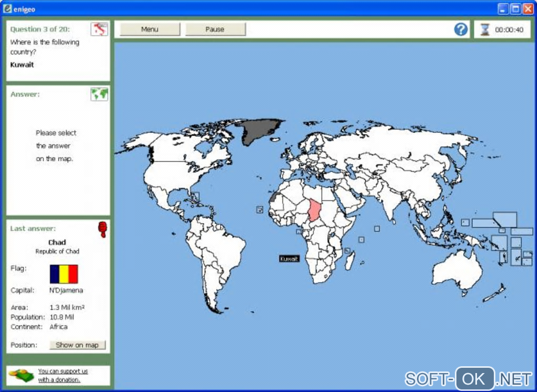
Task: Select Australia on the world map
Action: pos(457,270)
